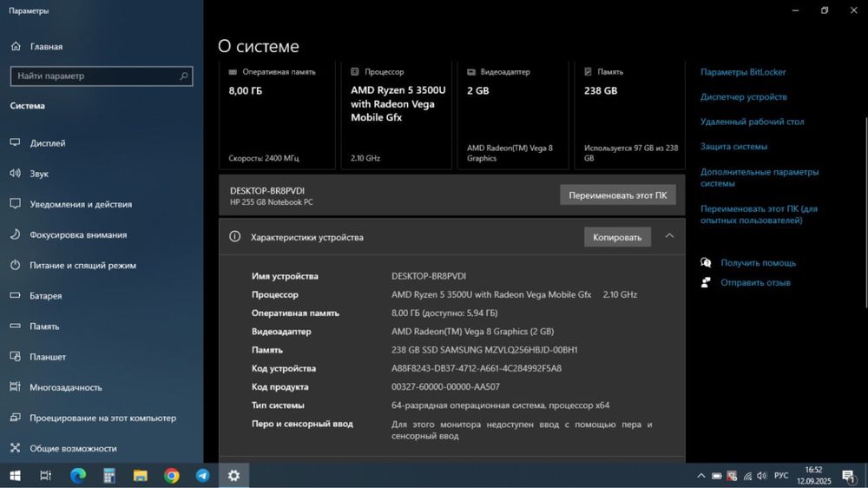The height and width of the screenshot is (488, 868).
Task: Click 8,00 ГБ (доступно: 5,94 ГБ) value
Action: pyautogui.click(x=444, y=313)
